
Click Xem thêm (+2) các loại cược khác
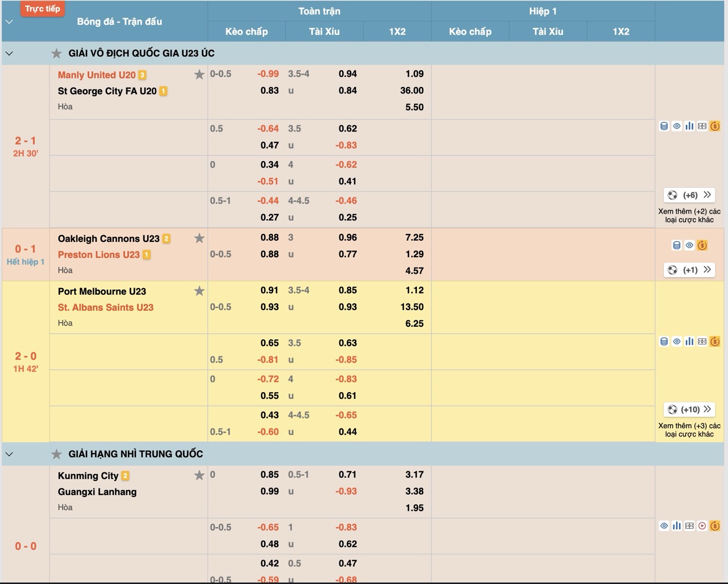point(689,215)
